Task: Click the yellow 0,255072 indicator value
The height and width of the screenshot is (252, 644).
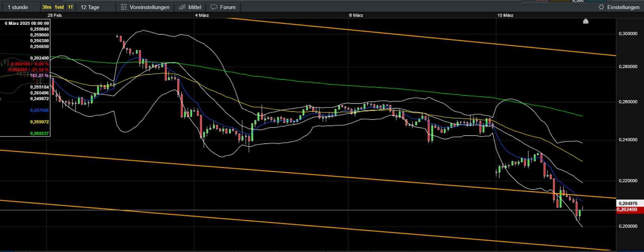Action: pyautogui.click(x=39, y=122)
